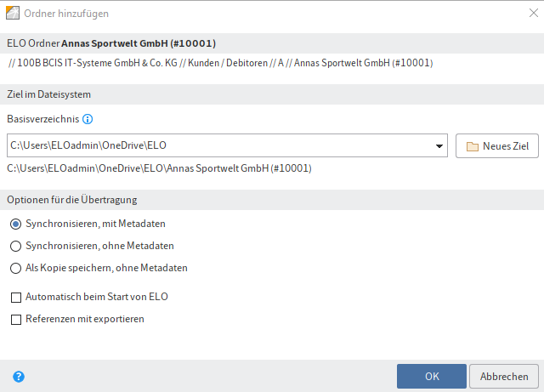This screenshot has width=544, height=392.
Task: Click the Optionen für die Übertragung header
Action: (272, 200)
